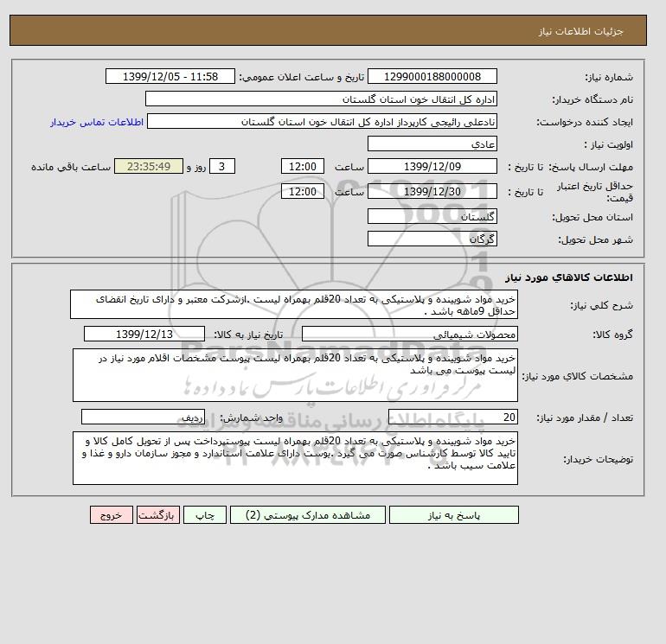Viewport: 666px width, 644px height.
Task: Click the مهلت ارسال پاسخ label
Action: [591, 167]
